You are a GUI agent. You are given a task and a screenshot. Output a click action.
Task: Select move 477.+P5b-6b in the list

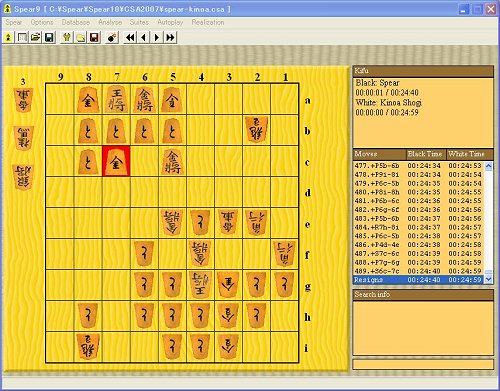click(419, 166)
